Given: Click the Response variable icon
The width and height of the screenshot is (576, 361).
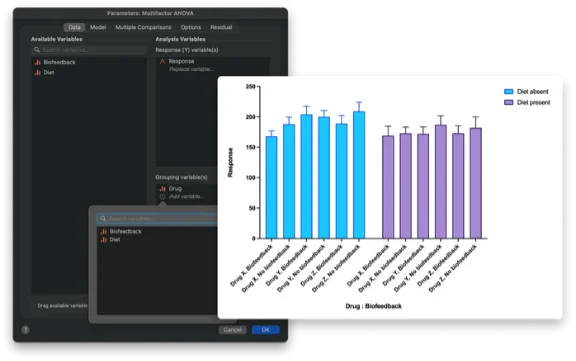Looking at the screenshot, I should (162, 61).
